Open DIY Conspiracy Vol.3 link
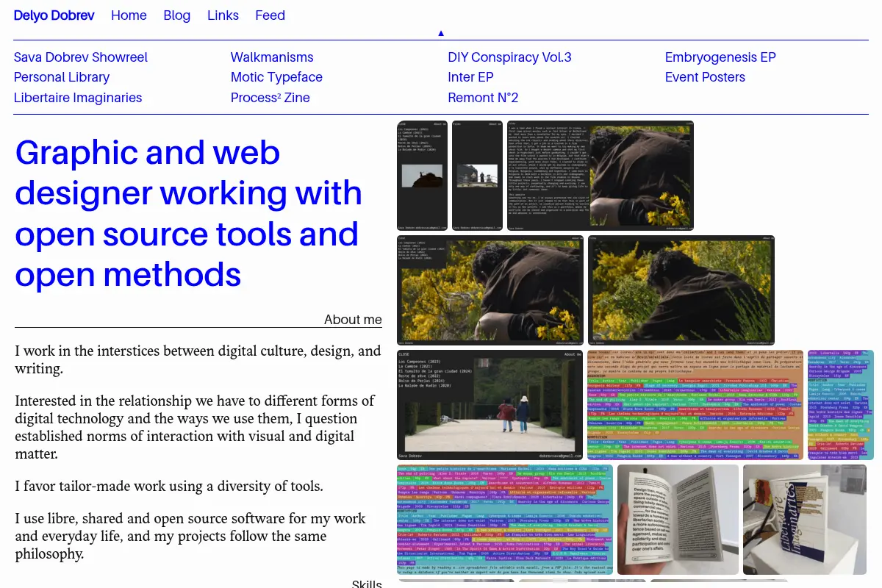The image size is (882, 588). pos(509,57)
